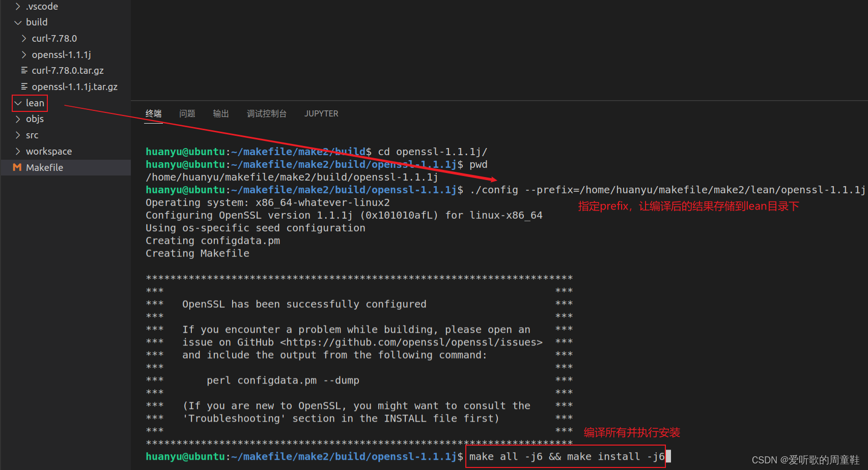The height and width of the screenshot is (470, 868).
Task: Click the Makefile M icon
Action: coord(17,167)
